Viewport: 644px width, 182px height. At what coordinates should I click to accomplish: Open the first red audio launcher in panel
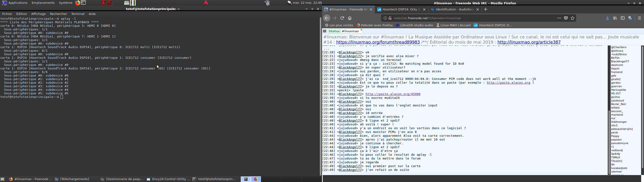click(x=103, y=3)
